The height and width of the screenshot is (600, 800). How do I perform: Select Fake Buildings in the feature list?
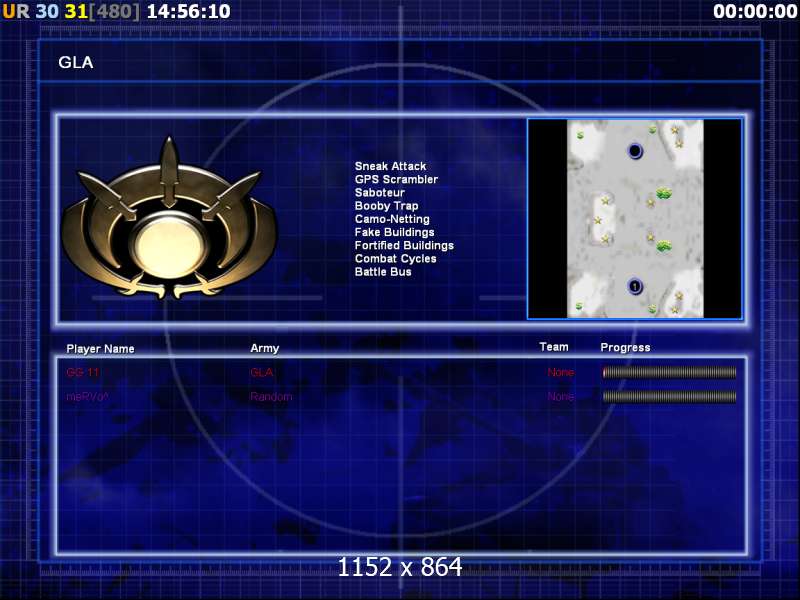394,233
